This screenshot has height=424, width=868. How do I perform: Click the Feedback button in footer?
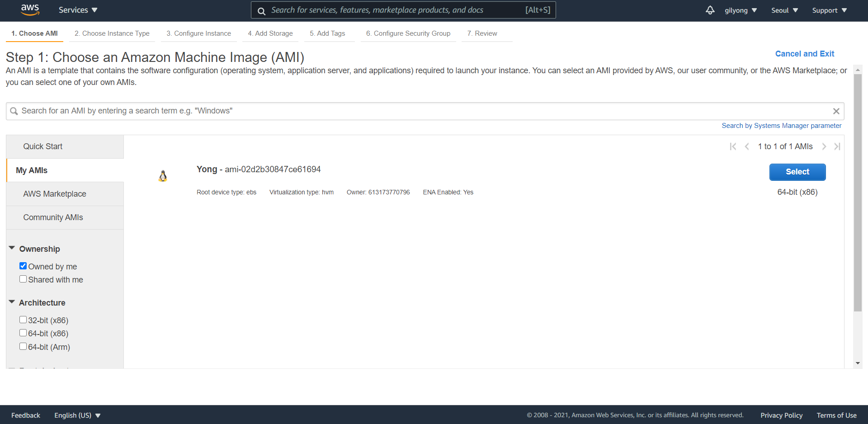tap(26, 415)
